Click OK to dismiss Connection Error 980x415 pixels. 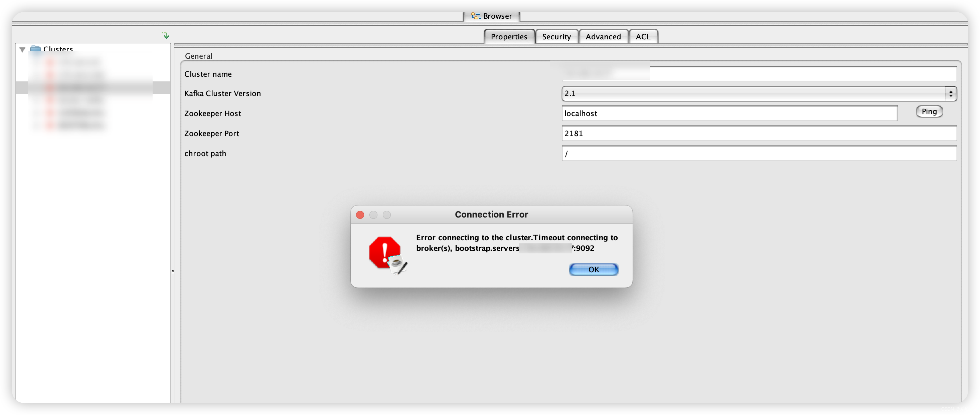pos(593,269)
